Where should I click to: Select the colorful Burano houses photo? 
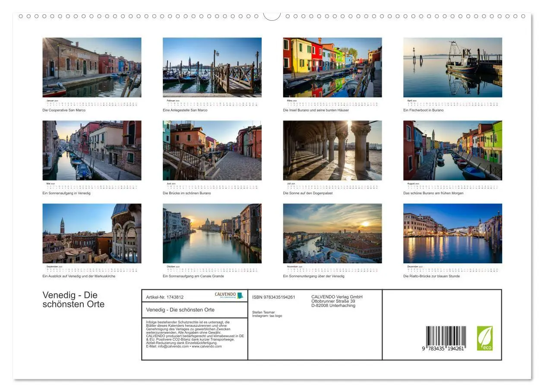(332, 67)
